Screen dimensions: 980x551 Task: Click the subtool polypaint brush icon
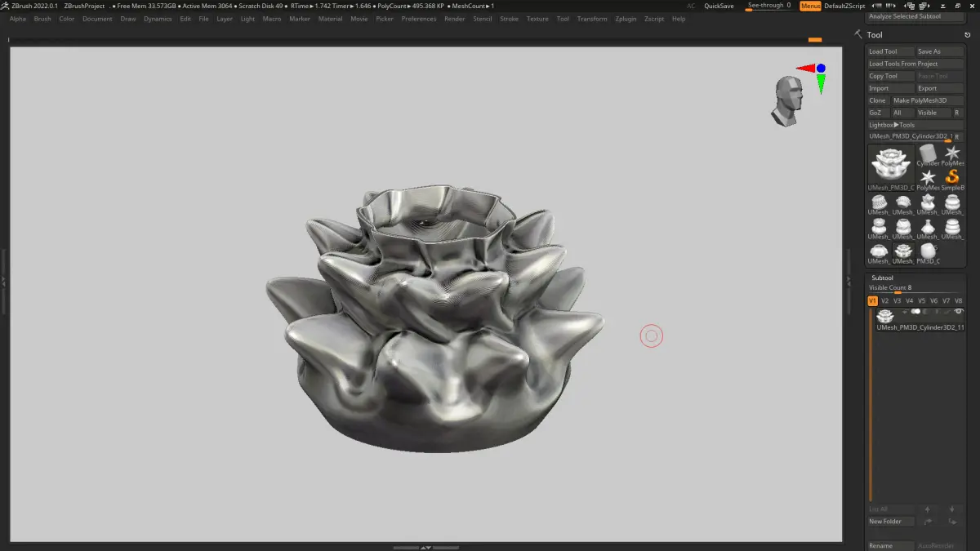pos(947,311)
